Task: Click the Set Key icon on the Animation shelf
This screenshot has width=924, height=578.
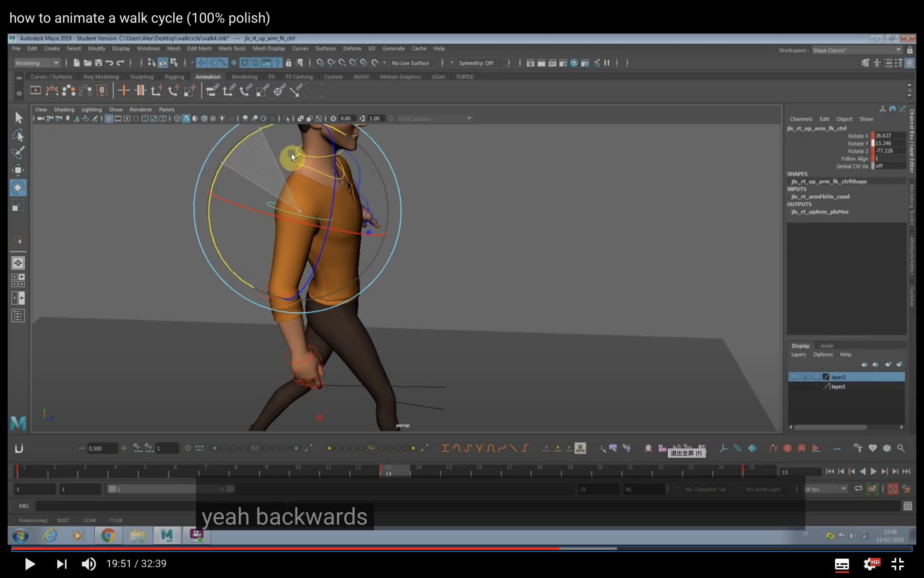Action: click(123, 90)
